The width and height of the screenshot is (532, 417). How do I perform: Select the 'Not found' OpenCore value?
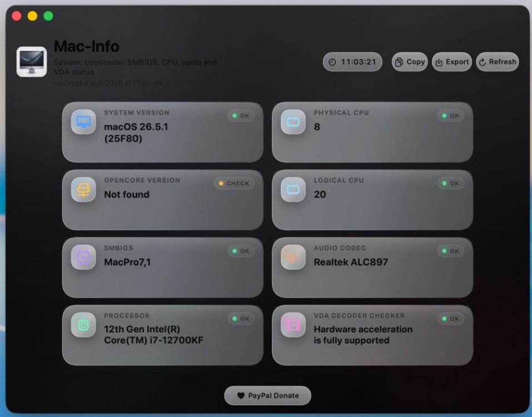coord(127,195)
